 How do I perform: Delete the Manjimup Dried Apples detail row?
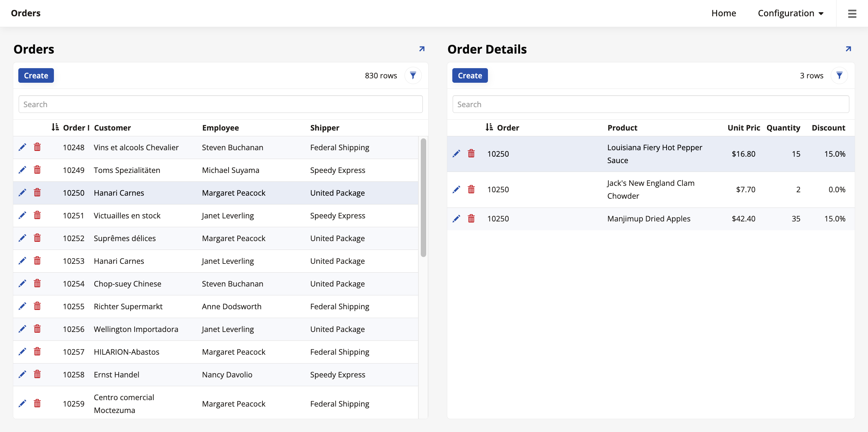tap(471, 218)
